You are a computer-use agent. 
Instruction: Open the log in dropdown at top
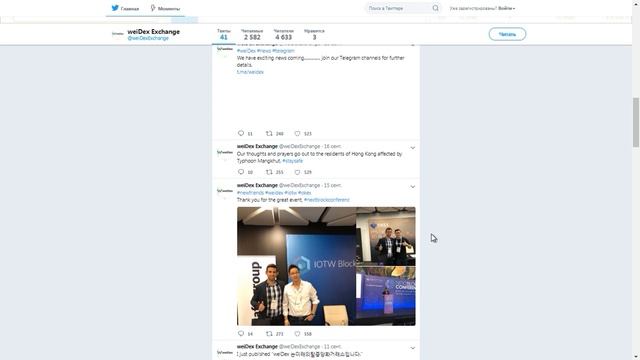pos(507,8)
